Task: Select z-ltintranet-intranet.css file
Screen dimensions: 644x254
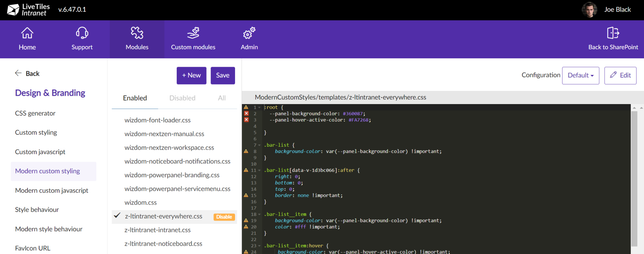Action: (158, 230)
